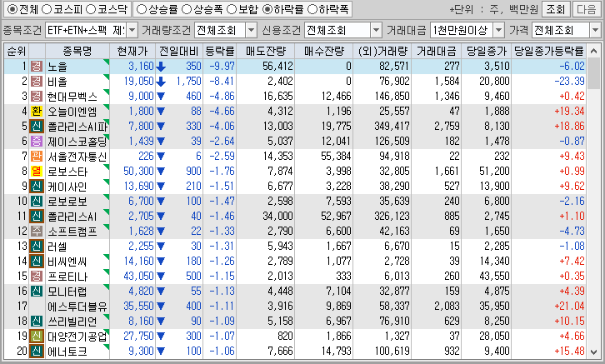Click the olive 신 badge on 대양전기공업
The height and width of the screenshot is (364, 605).
(37, 336)
